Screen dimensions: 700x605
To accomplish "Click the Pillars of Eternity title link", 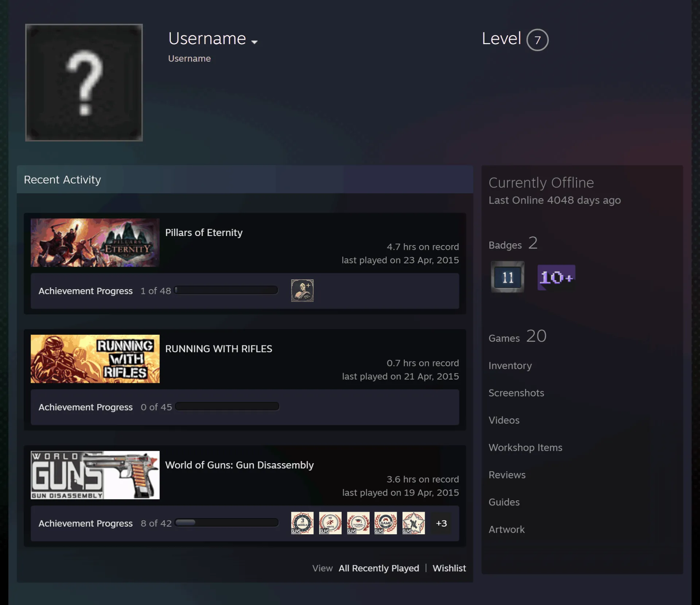I will click(x=204, y=233).
